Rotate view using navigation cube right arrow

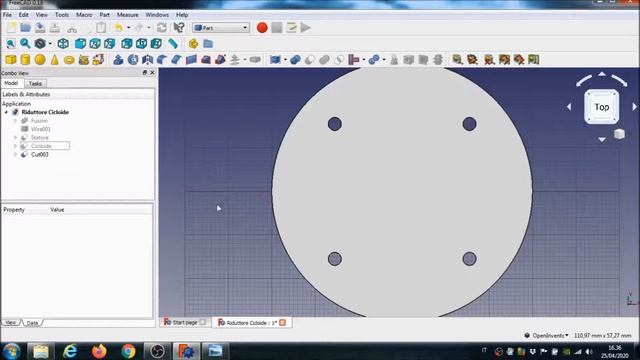point(634,107)
